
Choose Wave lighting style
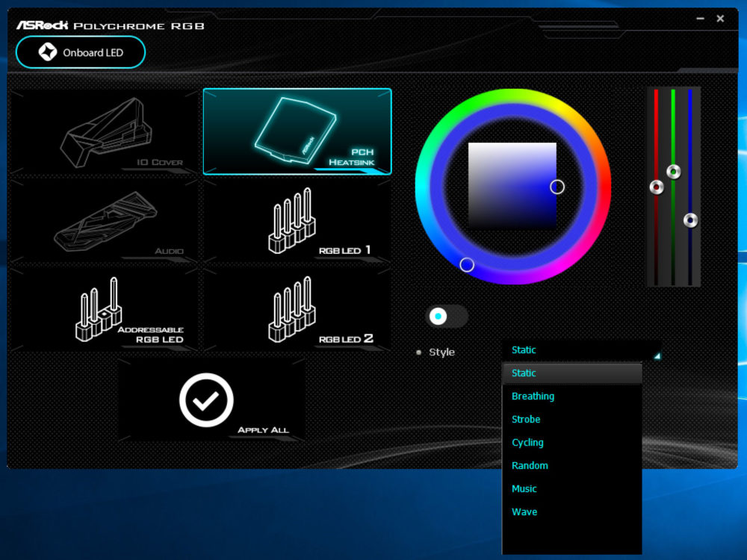coord(572,512)
